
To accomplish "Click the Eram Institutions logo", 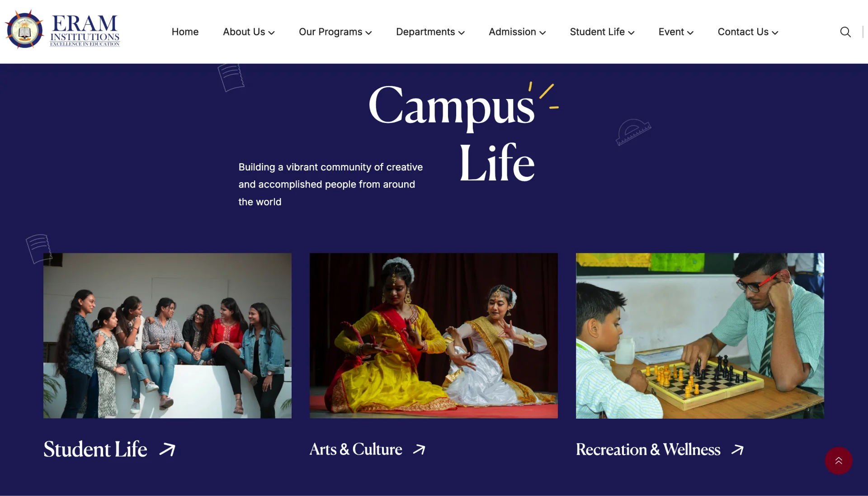I will pos(62,30).
